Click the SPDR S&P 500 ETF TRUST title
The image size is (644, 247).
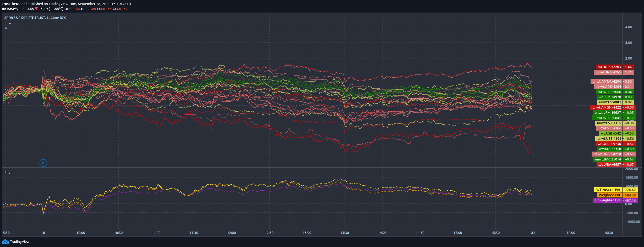point(35,18)
